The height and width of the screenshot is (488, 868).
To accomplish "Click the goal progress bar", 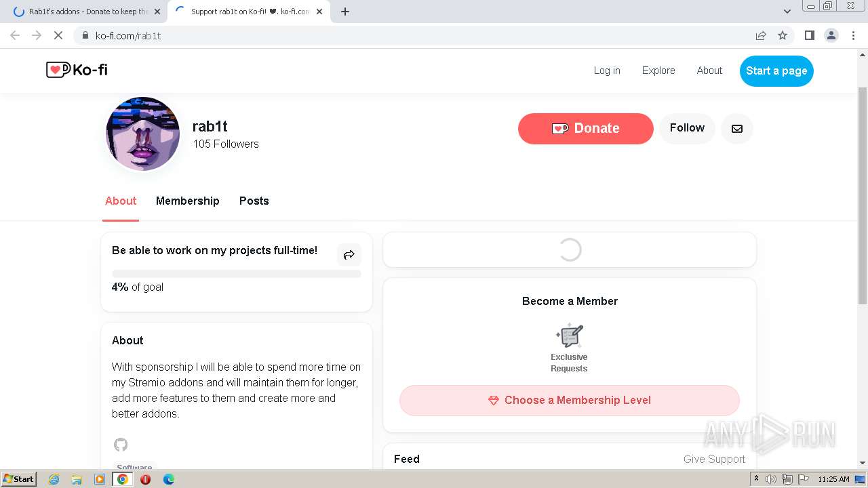I will (236, 274).
